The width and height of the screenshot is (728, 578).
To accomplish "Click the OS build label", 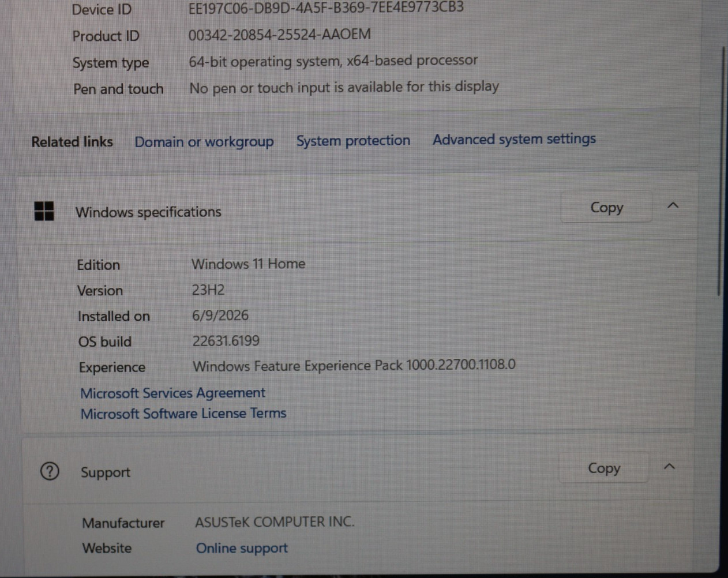I will coord(105,341).
